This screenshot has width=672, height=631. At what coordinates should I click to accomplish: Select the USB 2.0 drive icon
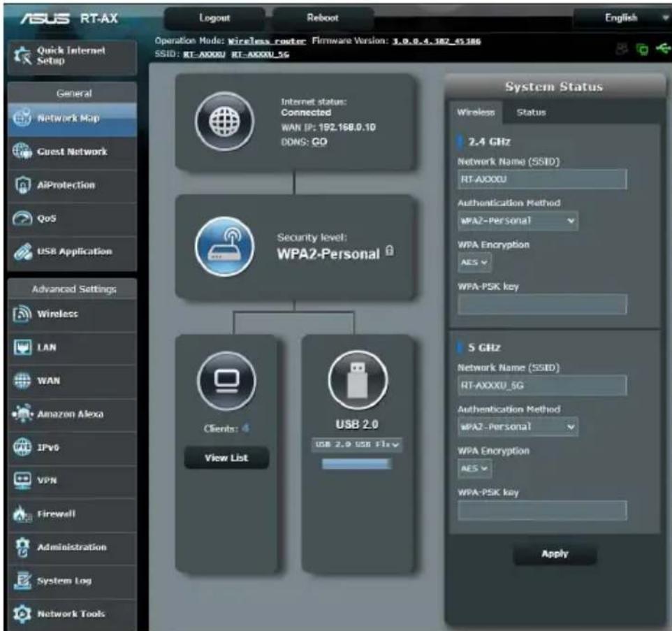pos(358,380)
